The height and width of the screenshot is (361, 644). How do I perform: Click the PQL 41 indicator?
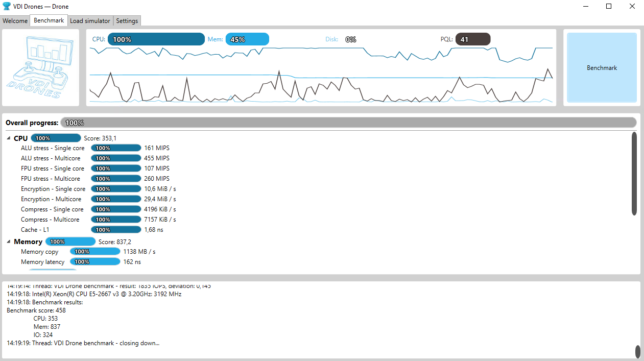[x=473, y=39]
